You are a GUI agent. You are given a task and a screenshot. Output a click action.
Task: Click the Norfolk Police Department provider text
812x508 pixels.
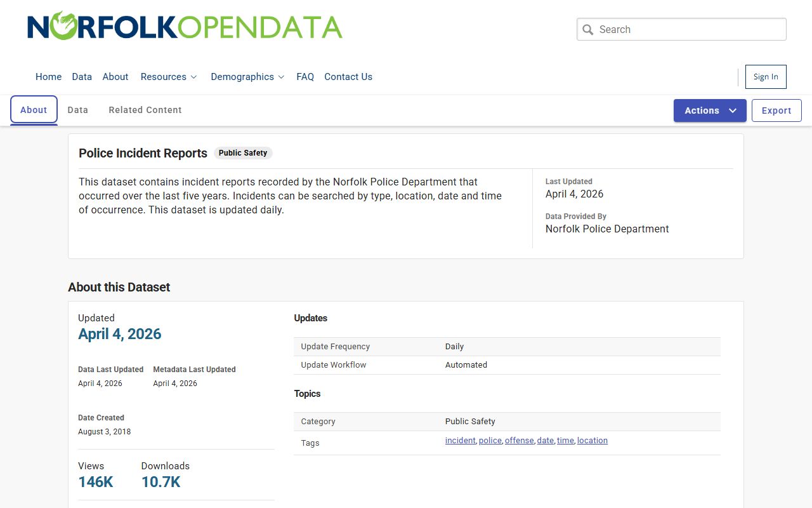(x=607, y=229)
